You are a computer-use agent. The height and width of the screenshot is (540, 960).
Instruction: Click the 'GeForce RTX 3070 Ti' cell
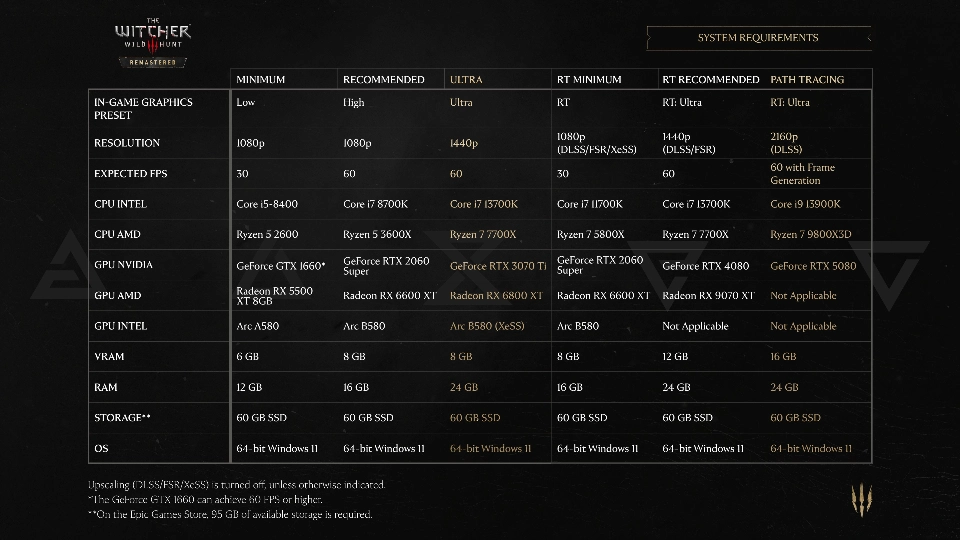(498, 266)
